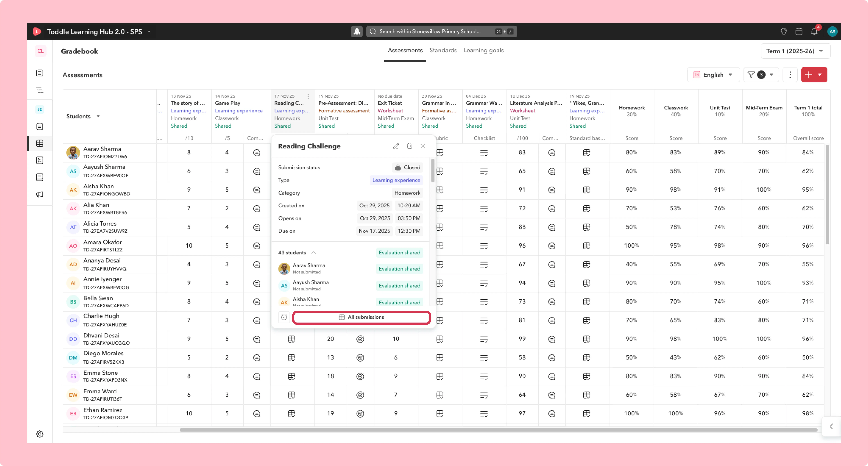This screenshot has width=868, height=466.
Task: Click the search within Stonewillow field
Action: [x=441, y=31]
